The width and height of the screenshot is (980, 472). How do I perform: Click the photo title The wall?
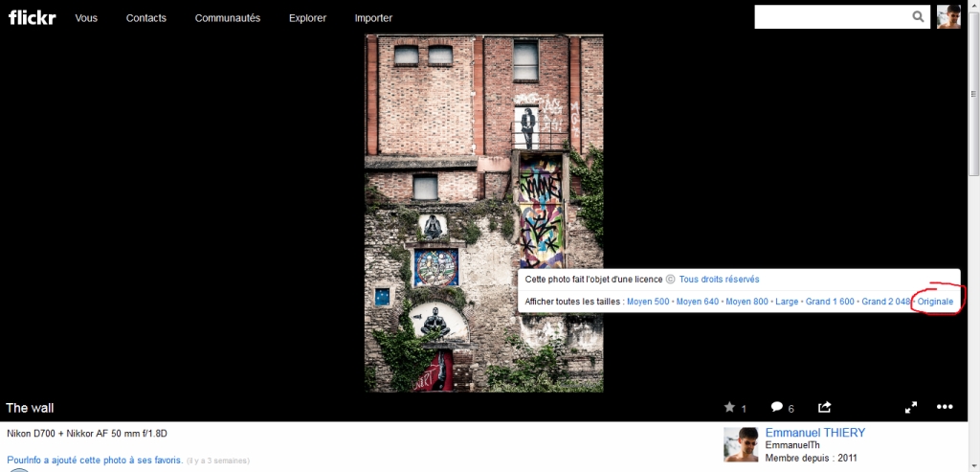click(x=30, y=408)
